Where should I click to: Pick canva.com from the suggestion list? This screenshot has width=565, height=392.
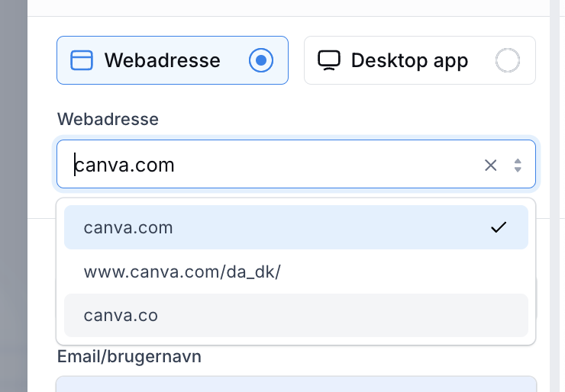pyautogui.click(x=296, y=227)
